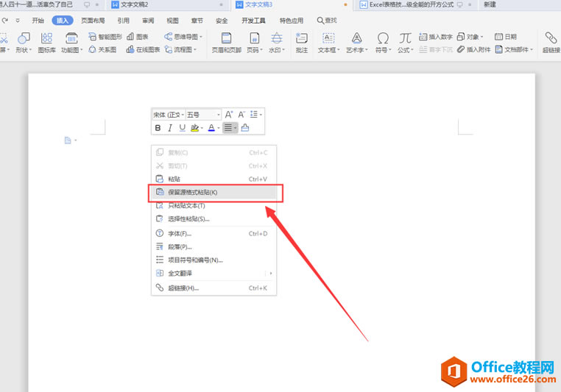The height and width of the screenshot is (392, 561).
Task: Decrease font size in mini toolbar
Action: tap(241, 115)
